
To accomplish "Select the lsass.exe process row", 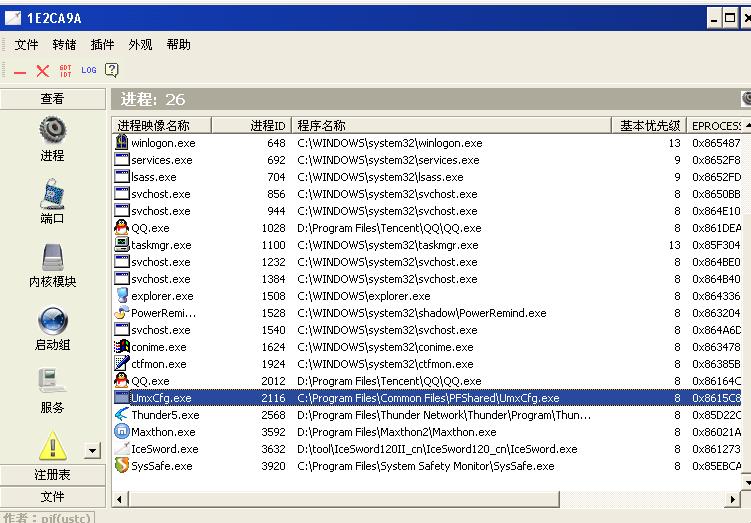I will (427, 177).
